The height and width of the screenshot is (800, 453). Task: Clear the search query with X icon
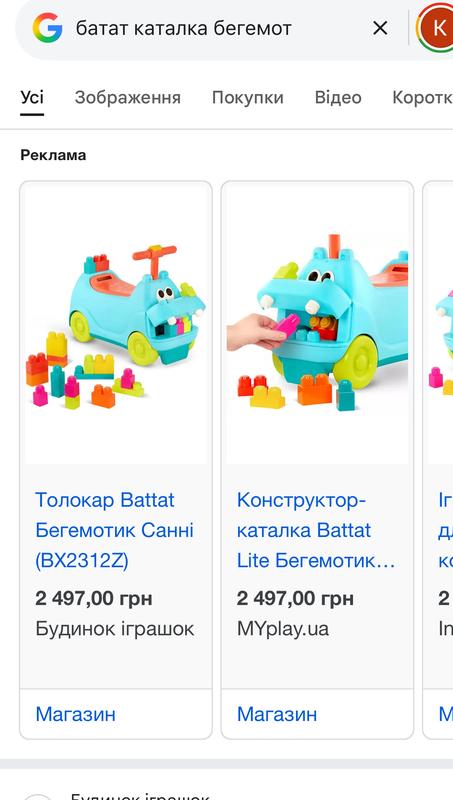[x=380, y=28]
